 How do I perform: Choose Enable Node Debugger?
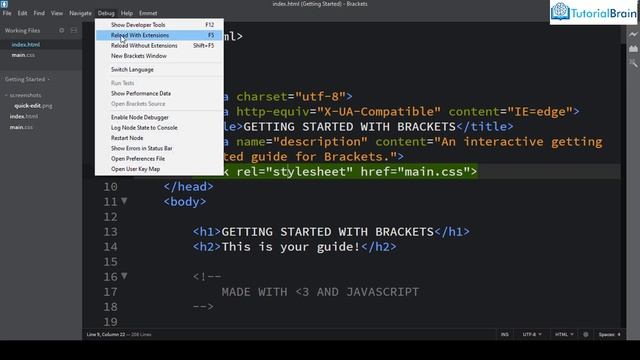pos(159,117)
